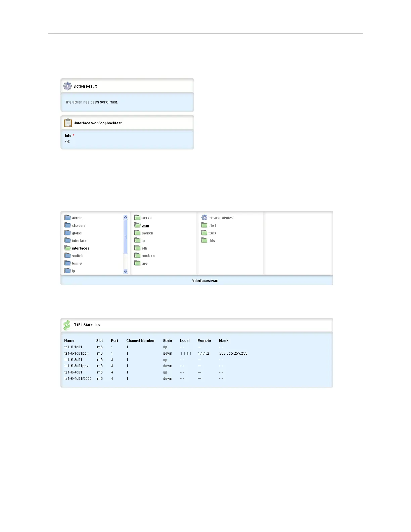Select the underlined wan entry
The image size is (411, 532).
tap(145, 225)
